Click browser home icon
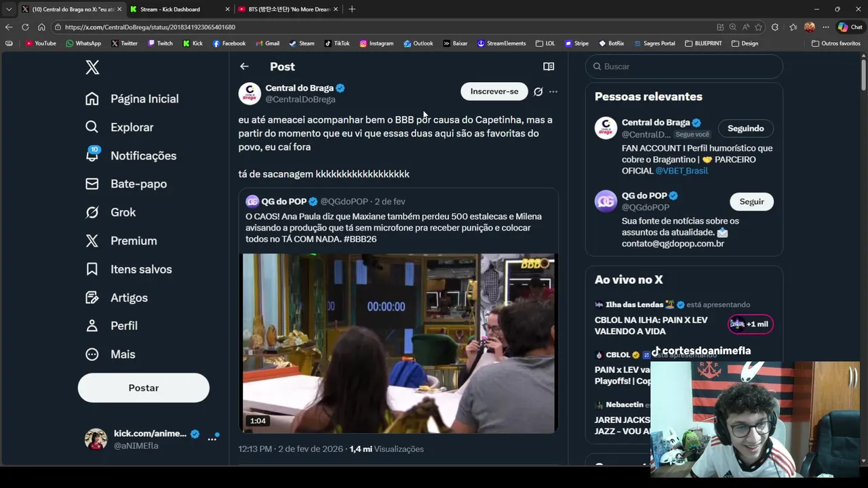This screenshot has width=868, height=488. [x=41, y=27]
